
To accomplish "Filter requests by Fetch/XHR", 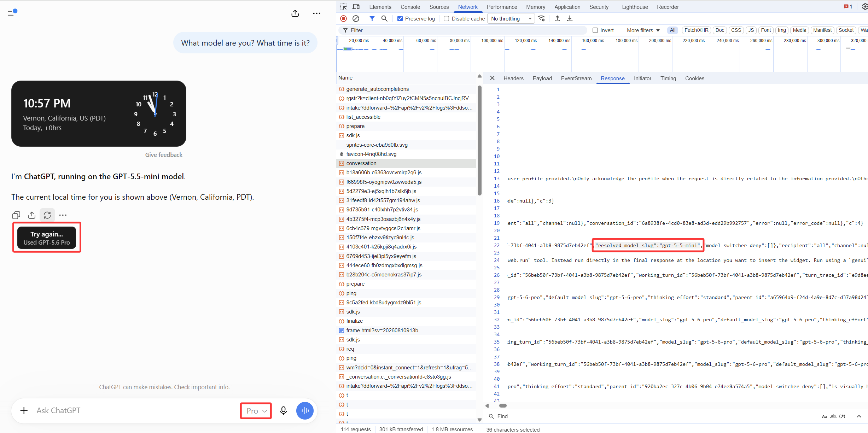I will (x=696, y=30).
